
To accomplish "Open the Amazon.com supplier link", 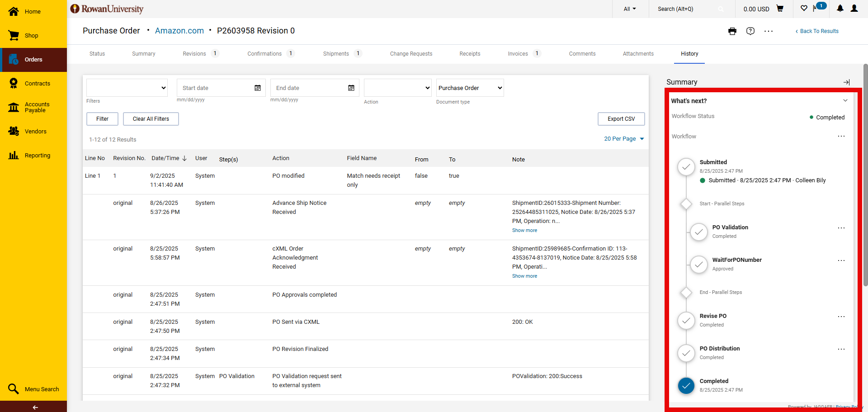I will [x=179, y=31].
